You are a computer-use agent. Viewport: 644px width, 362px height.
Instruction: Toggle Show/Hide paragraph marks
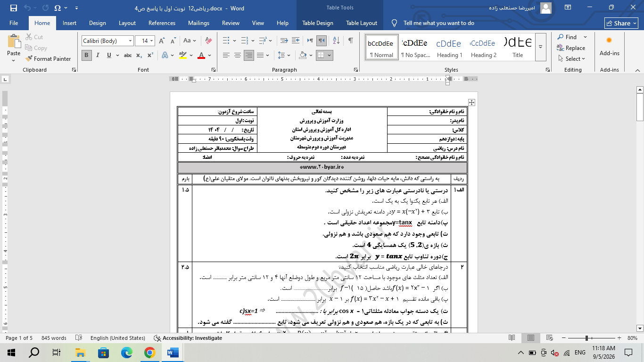[350, 41]
